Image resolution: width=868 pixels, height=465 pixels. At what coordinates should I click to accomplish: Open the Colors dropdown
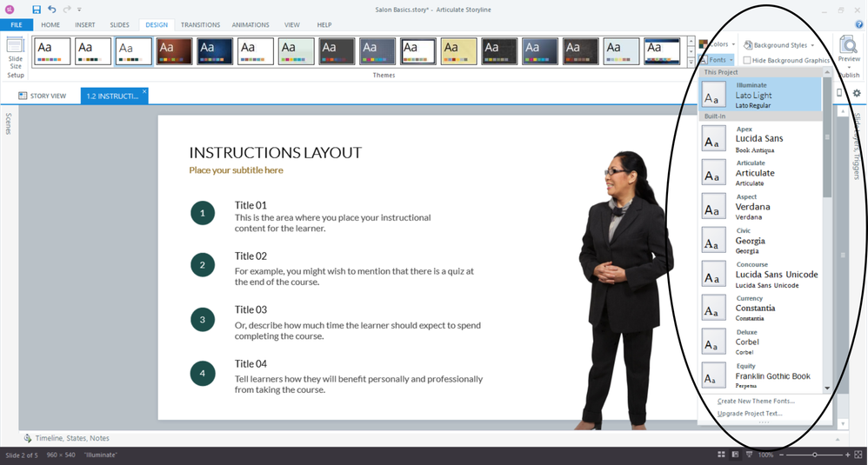click(718, 44)
